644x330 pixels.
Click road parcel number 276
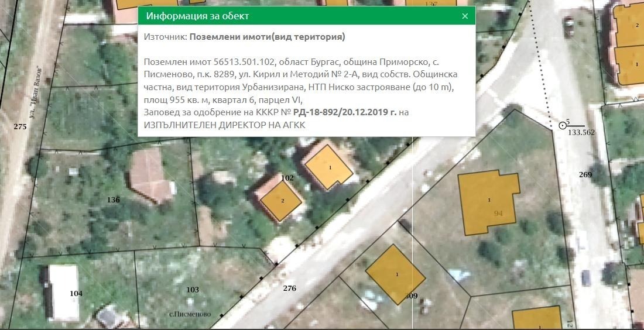pyautogui.click(x=289, y=288)
